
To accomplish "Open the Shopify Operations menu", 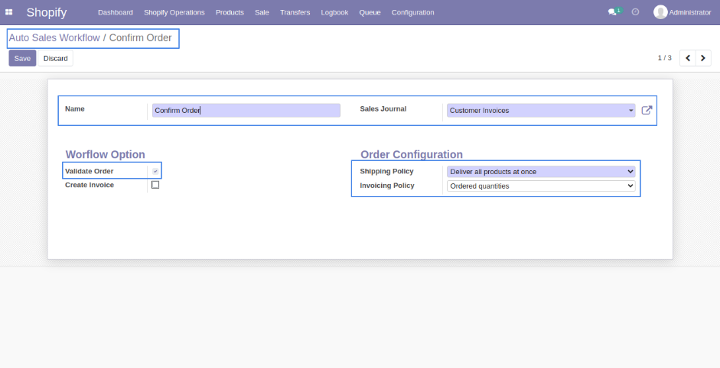I will tap(174, 12).
